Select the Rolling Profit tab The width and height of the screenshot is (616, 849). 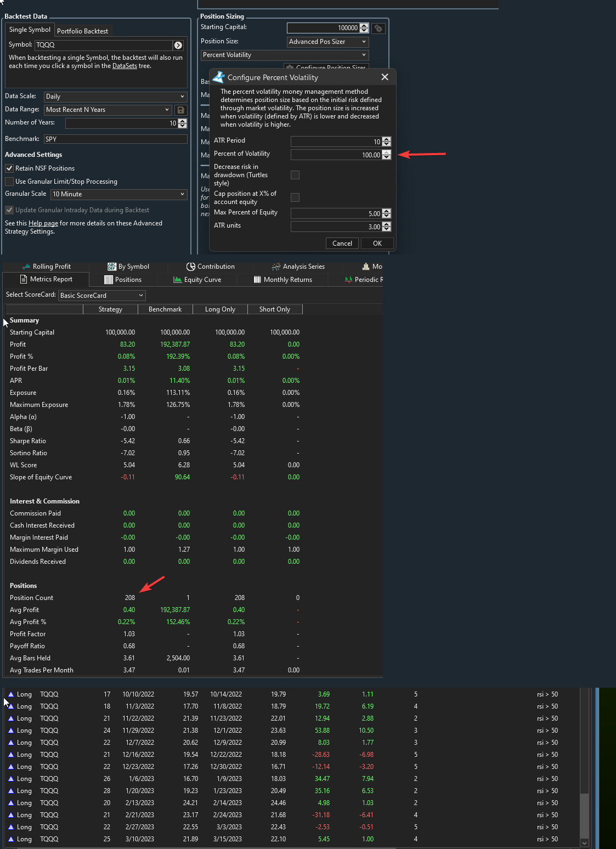coord(46,267)
